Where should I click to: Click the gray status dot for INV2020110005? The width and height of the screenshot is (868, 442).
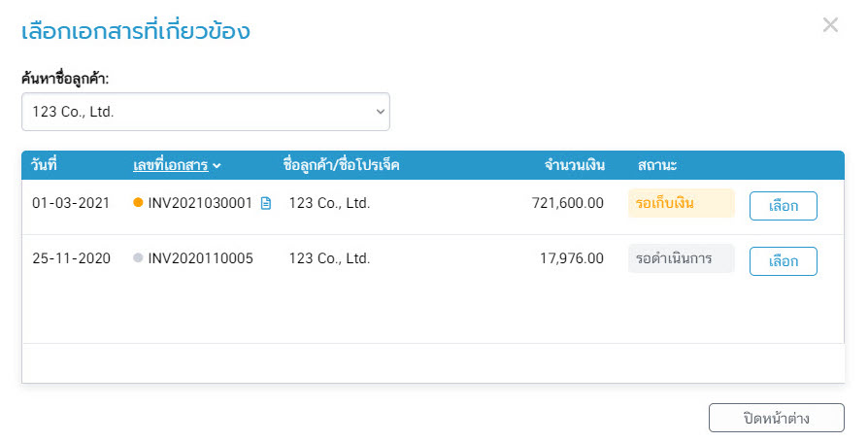click(138, 259)
